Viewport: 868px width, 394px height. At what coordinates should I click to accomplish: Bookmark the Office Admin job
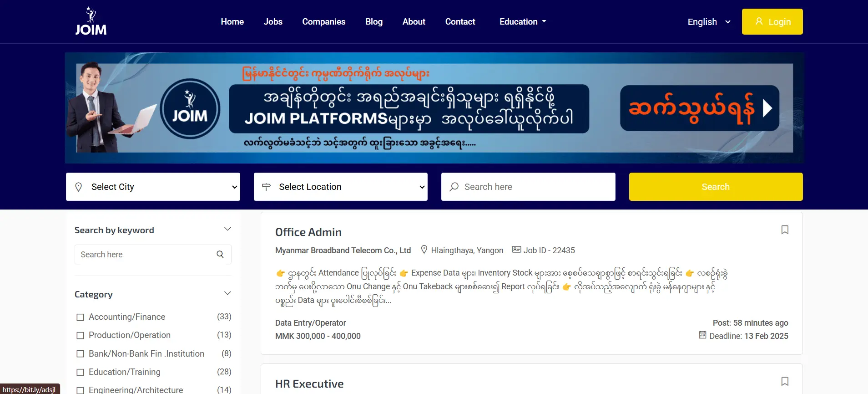coord(785,230)
